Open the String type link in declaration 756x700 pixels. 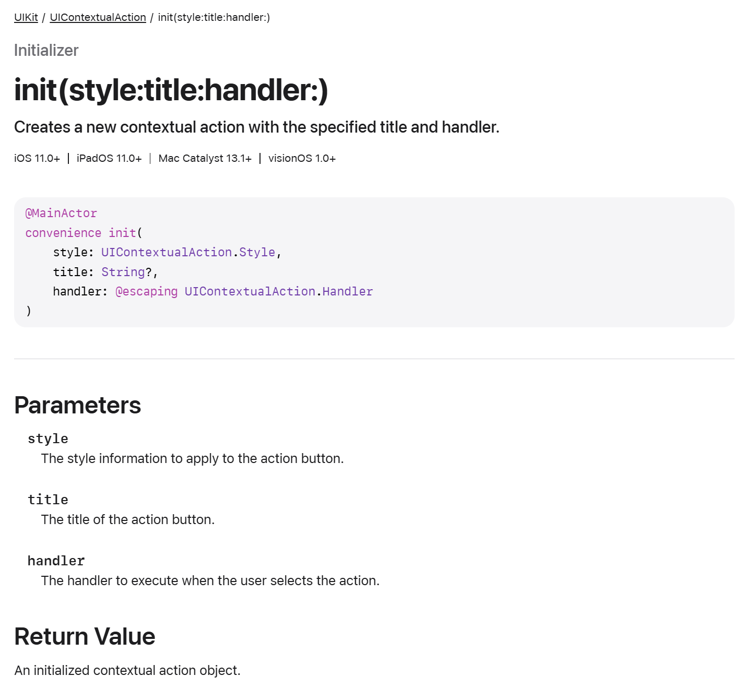click(123, 272)
